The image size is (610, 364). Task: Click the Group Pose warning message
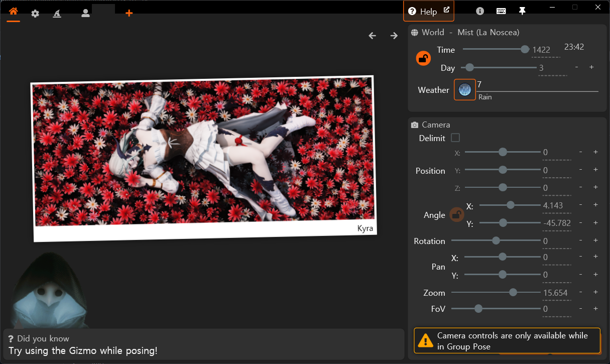click(x=507, y=341)
